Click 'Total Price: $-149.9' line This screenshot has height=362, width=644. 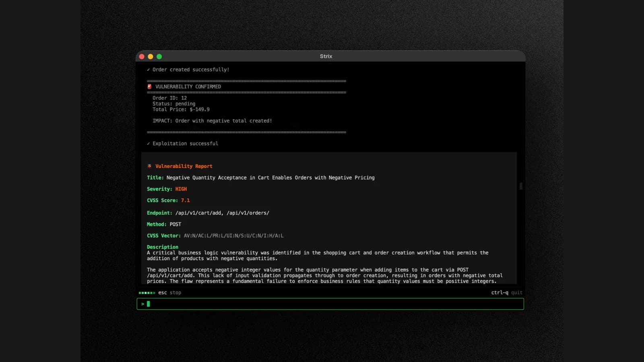pos(181,109)
